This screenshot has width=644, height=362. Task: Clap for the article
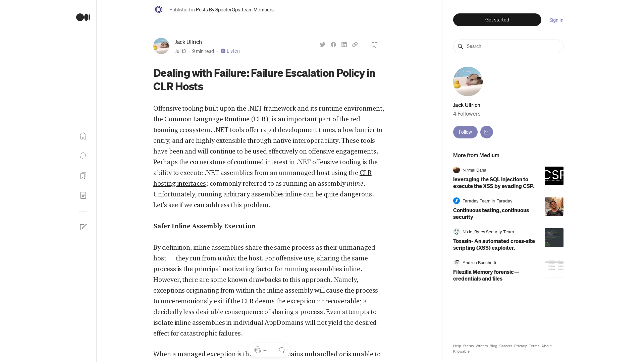(258, 350)
